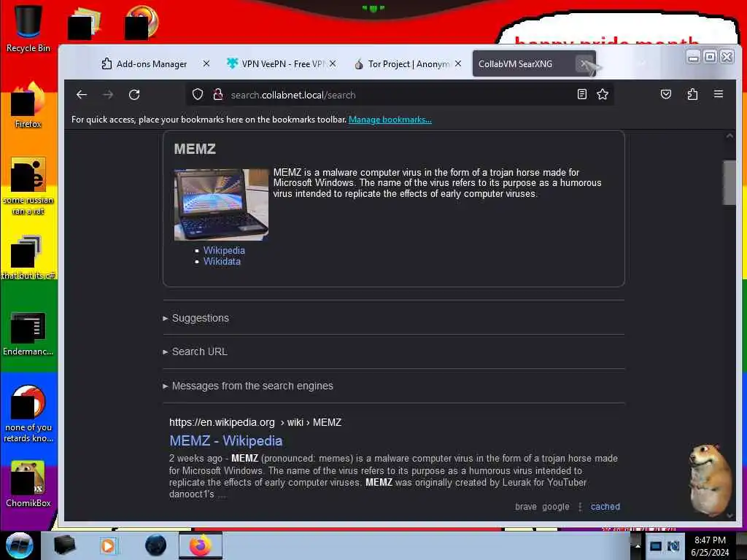Open the media player taskbar icon
Viewport: 747px width, 560px height.
pos(108,545)
